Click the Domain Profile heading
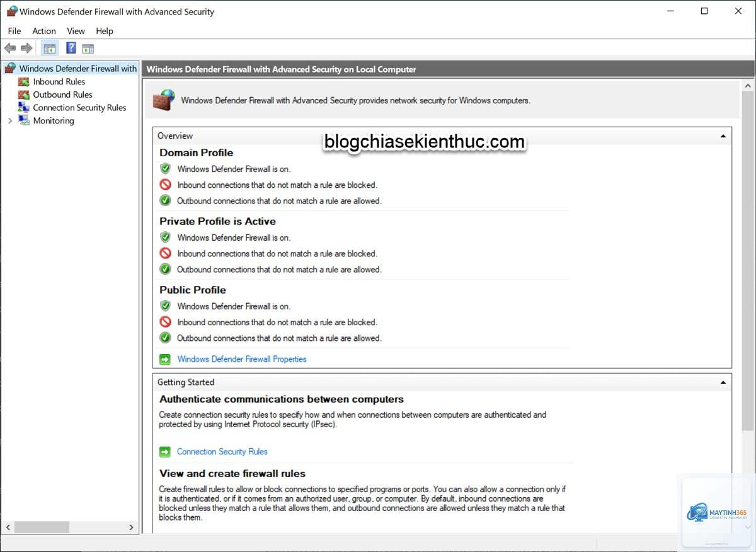 [x=196, y=152]
